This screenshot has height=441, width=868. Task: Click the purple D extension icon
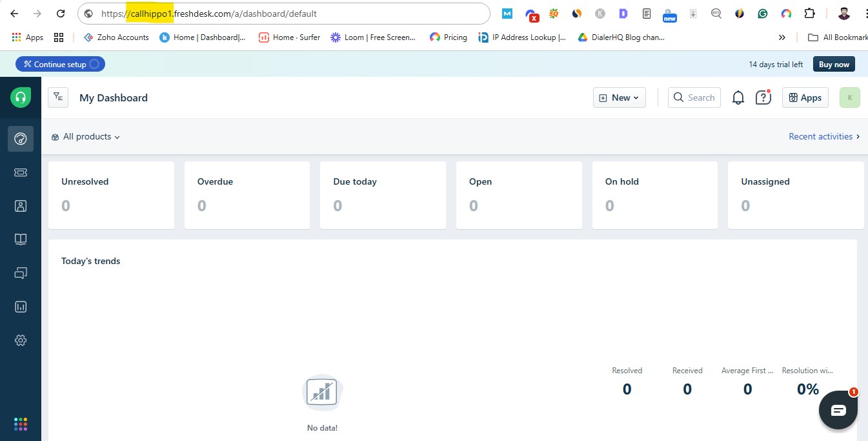(623, 14)
